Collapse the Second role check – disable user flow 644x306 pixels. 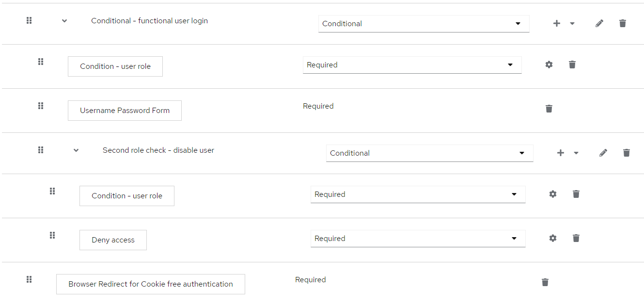pyautogui.click(x=76, y=150)
